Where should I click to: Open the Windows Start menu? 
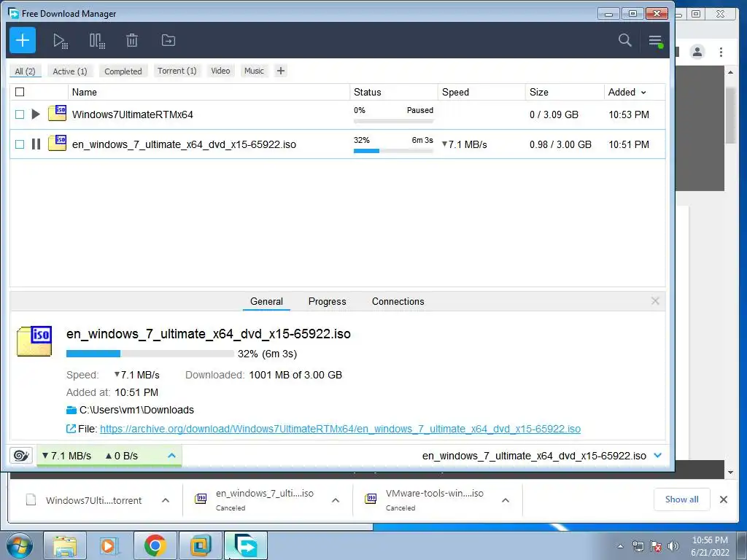[x=20, y=545]
